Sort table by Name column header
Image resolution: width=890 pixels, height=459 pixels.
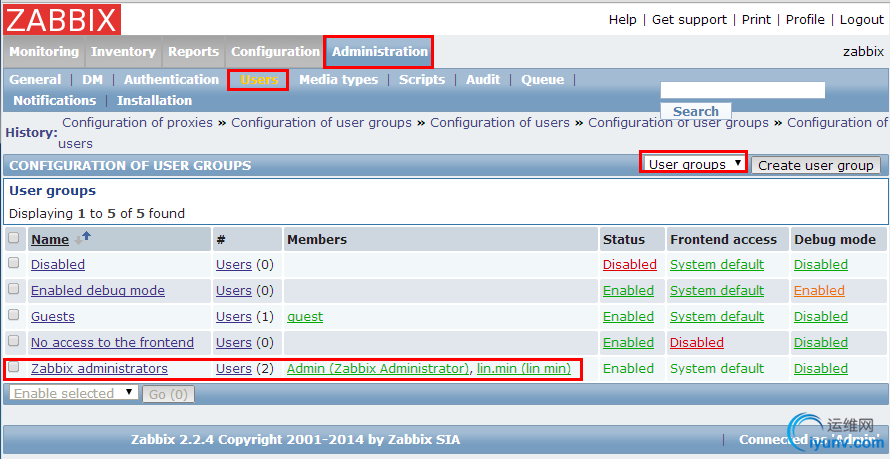[x=50, y=239]
